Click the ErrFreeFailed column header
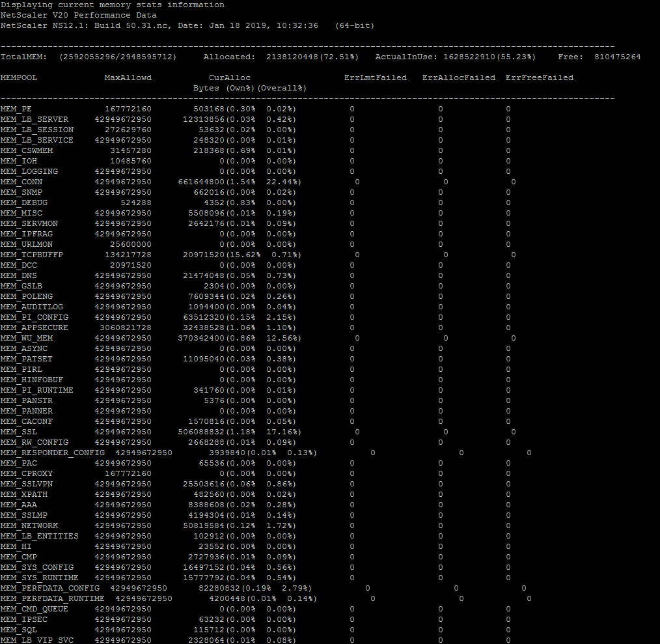Image resolution: width=660 pixels, height=644 pixels. pyautogui.click(x=539, y=77)
